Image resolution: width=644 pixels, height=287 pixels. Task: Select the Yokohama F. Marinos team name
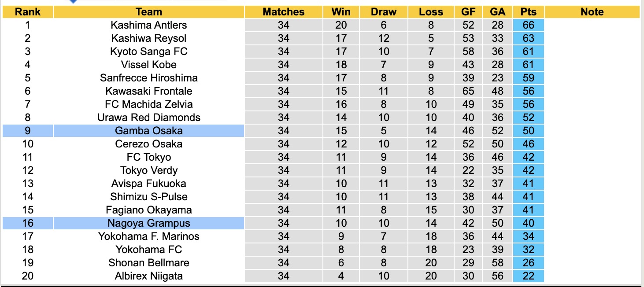tap(149, 236)
